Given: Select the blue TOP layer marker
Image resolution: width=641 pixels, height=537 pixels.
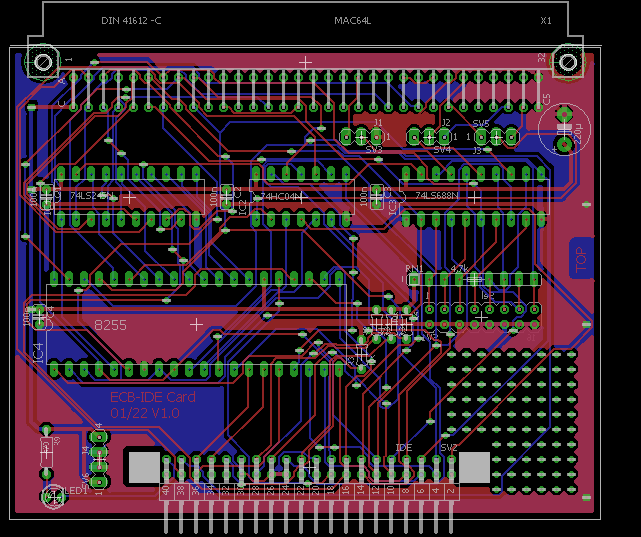Looking at the screenshot, I should (x=580, y=257).
